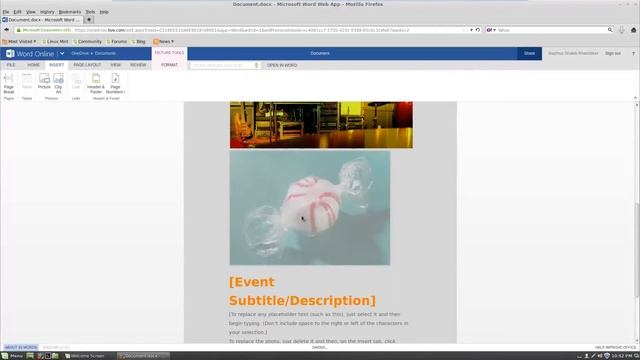Click the Document.docx taskbar window button
The width and height of the screenshot is (640, 360).
coord(143,356)
